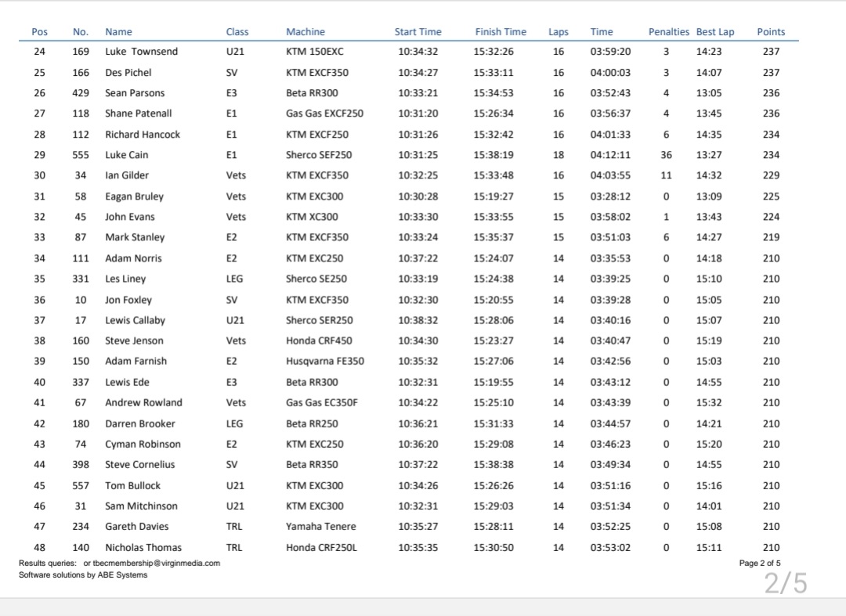Click start time 10:38:32

click(x=418, y=320)
